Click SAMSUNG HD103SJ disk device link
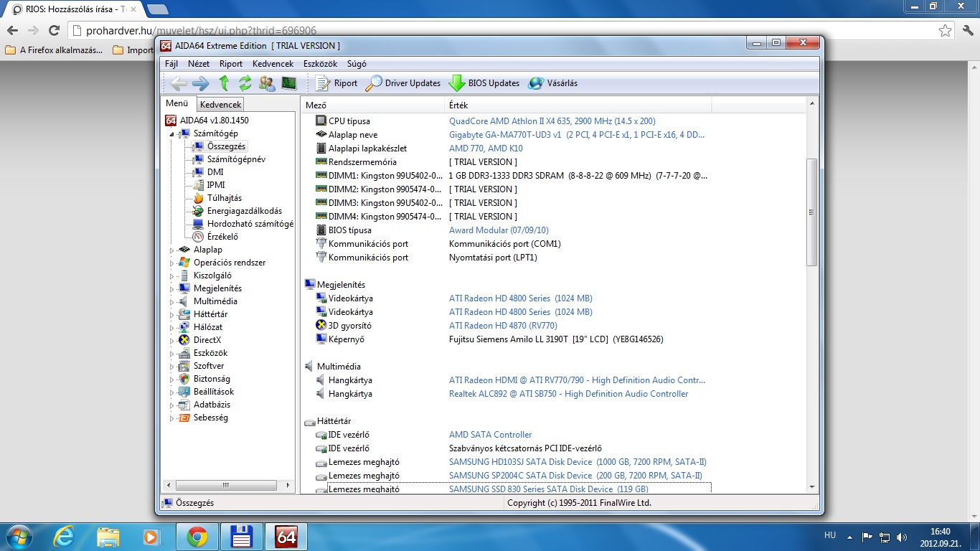980x551 pixels. 578,462
